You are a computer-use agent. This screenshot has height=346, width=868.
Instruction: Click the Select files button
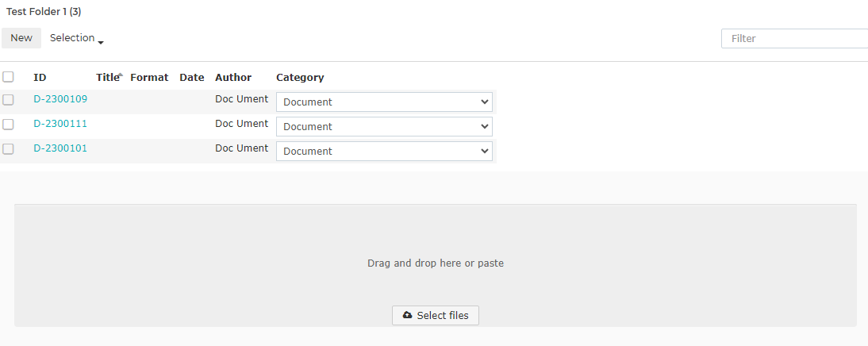(436, 316)
